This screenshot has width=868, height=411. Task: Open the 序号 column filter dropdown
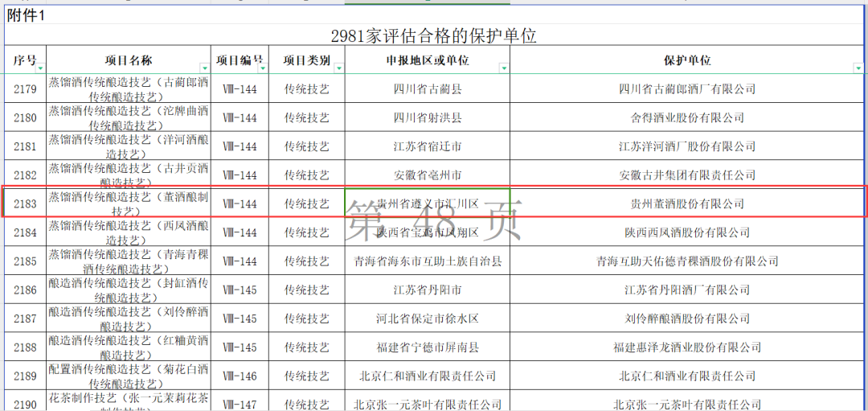[x=39, y=69]
